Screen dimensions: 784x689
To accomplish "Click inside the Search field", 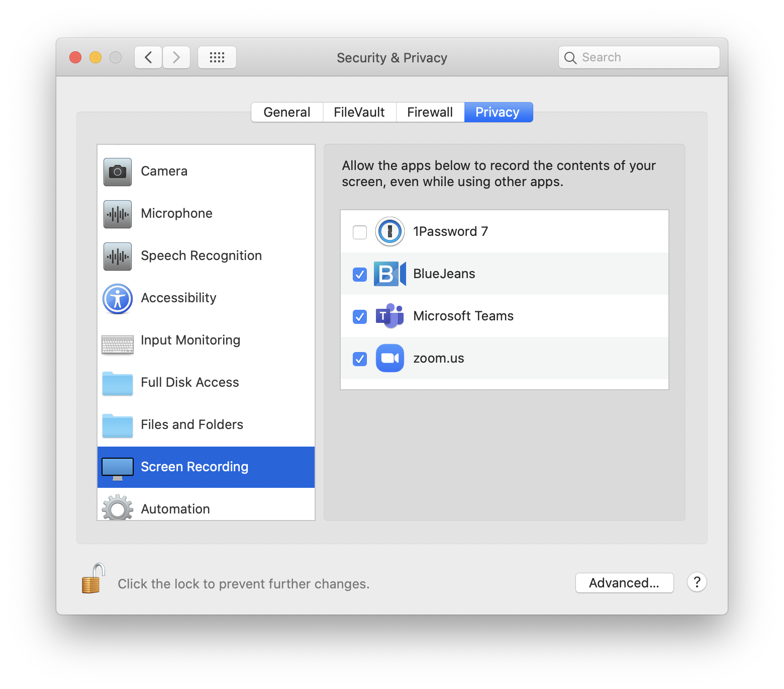I will [x=638, y=57].
